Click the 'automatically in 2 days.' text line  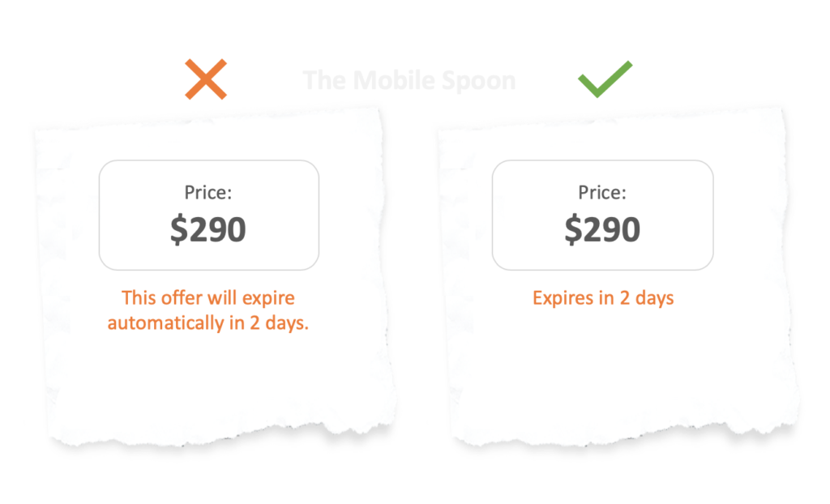(x=208, y=322)
